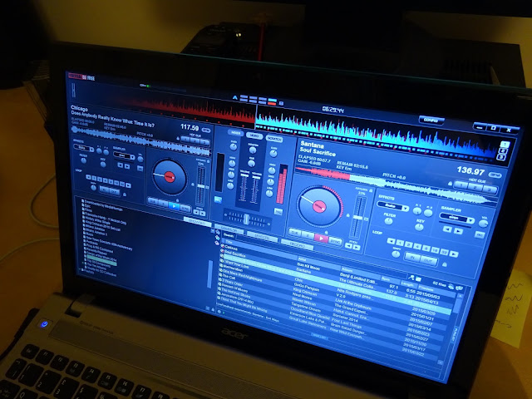Image resolution: width=532 pixels, height=399 pixels.
Task: Open the right deck Sampler dropdown
Action: tap(456, 219)
